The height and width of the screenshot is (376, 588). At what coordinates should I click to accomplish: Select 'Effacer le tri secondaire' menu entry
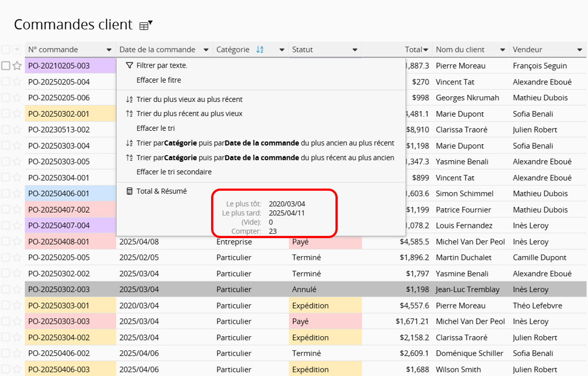point(174,172)
